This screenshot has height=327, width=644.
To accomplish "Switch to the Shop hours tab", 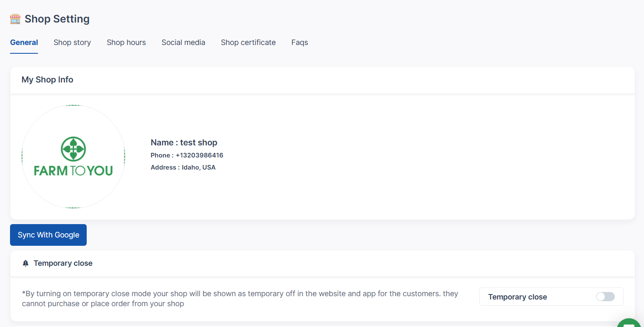I will [126, 42].
